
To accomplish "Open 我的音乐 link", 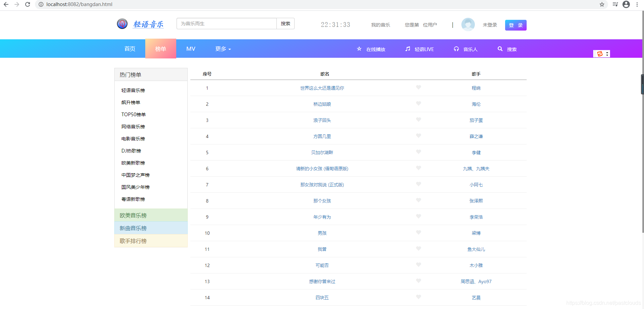I will click(x=380, y=25).
